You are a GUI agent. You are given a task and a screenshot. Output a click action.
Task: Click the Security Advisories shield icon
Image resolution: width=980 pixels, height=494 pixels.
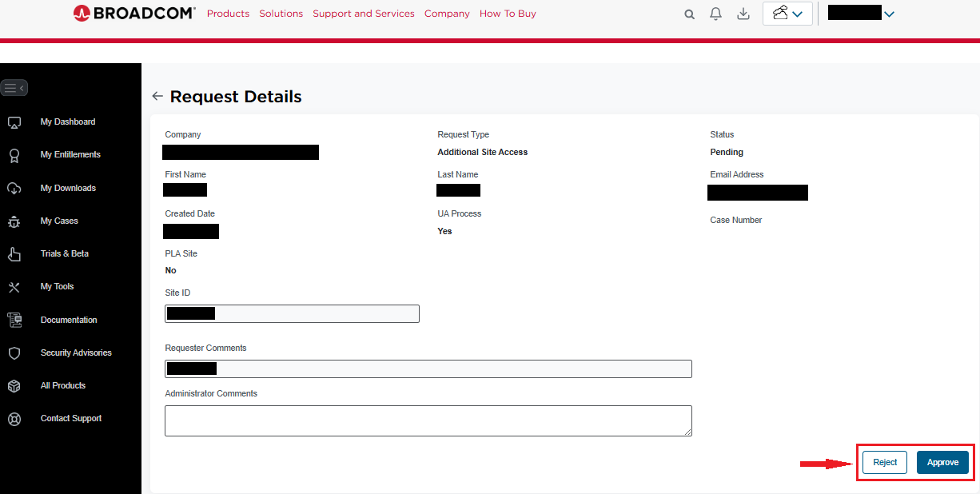[x=14, y=353]
